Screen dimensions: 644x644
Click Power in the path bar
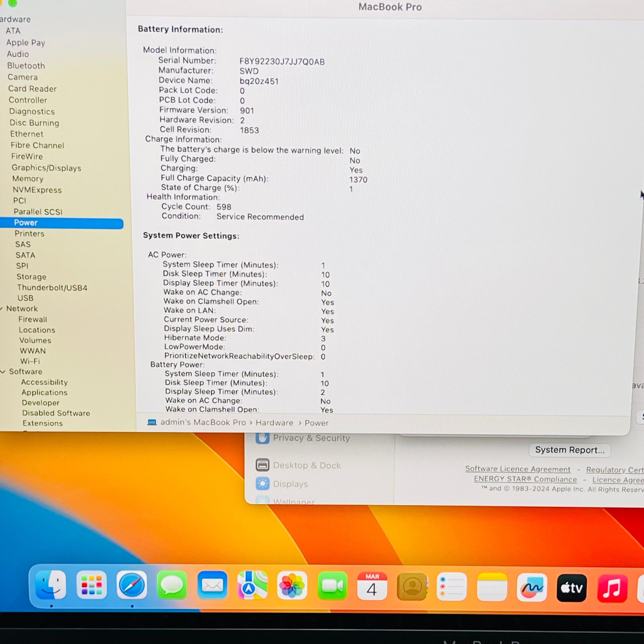point(316,423)
